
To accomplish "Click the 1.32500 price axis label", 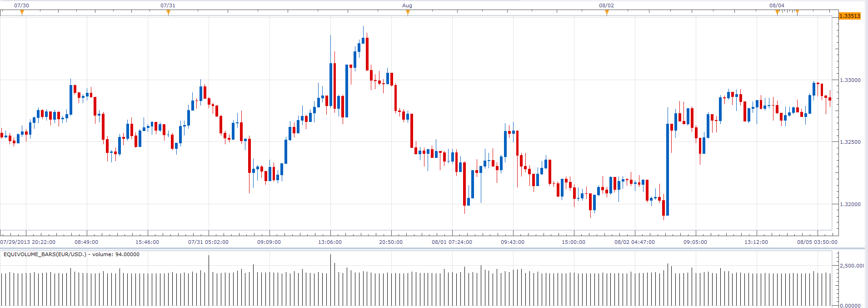I will 850,142.
